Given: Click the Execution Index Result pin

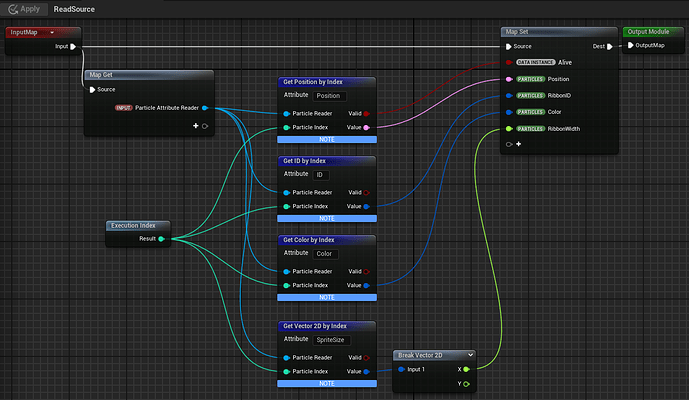Looking at the screenshot, I should [161, 239].
